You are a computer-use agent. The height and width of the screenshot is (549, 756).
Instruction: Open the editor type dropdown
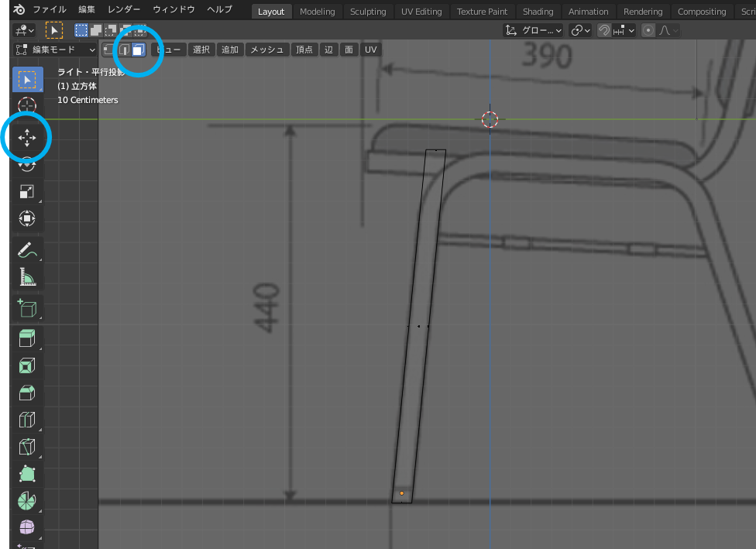click(24, 31)
